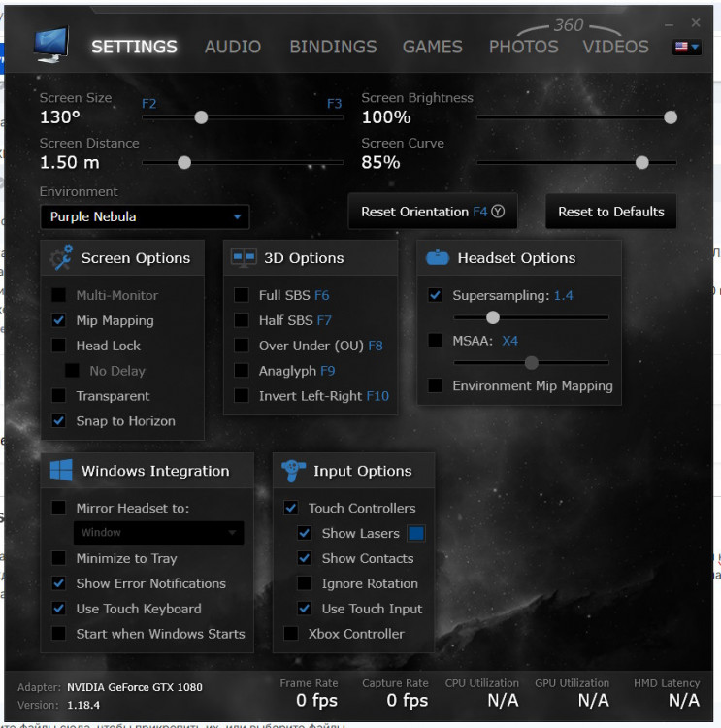
Task: Check Mirror Headset to checkbox
Action: (x=58, y=508)
